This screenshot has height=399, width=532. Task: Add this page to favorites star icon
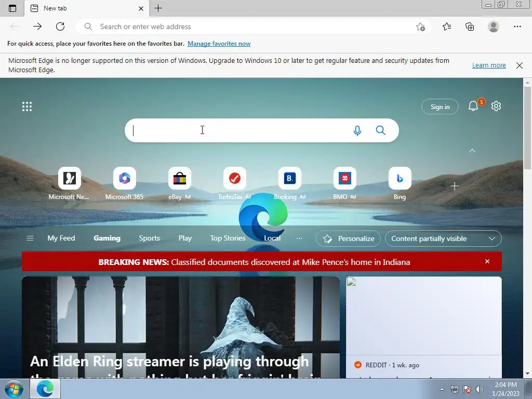pos(420,26)
